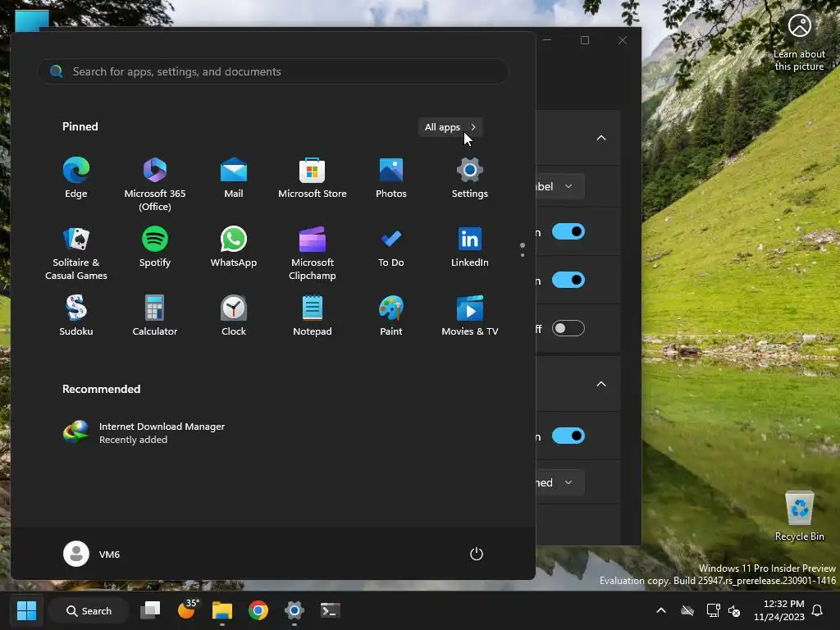Viewport: 840px width, 630px height.
Task: Launch Google Chrome from taskbar
Action: click(258, 610)
